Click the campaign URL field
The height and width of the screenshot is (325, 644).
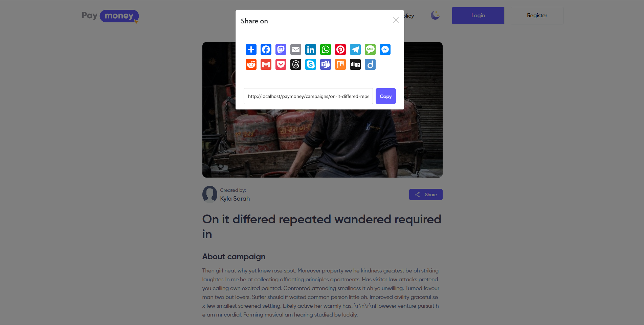click(x=308, y=96)
